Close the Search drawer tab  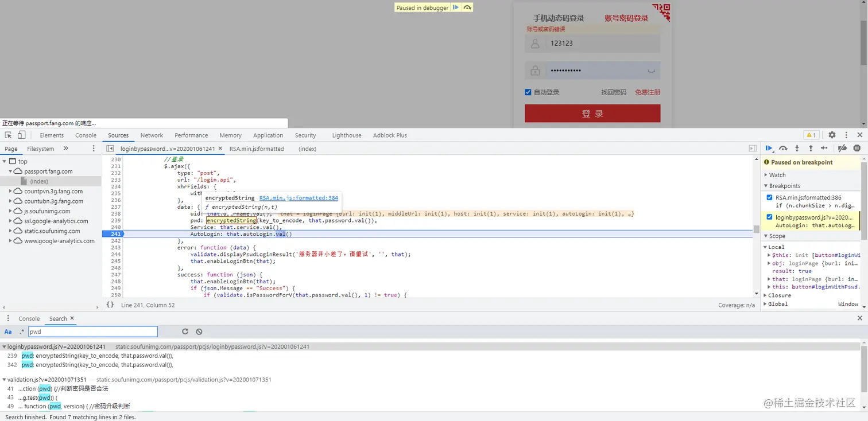tap(72, 318)
